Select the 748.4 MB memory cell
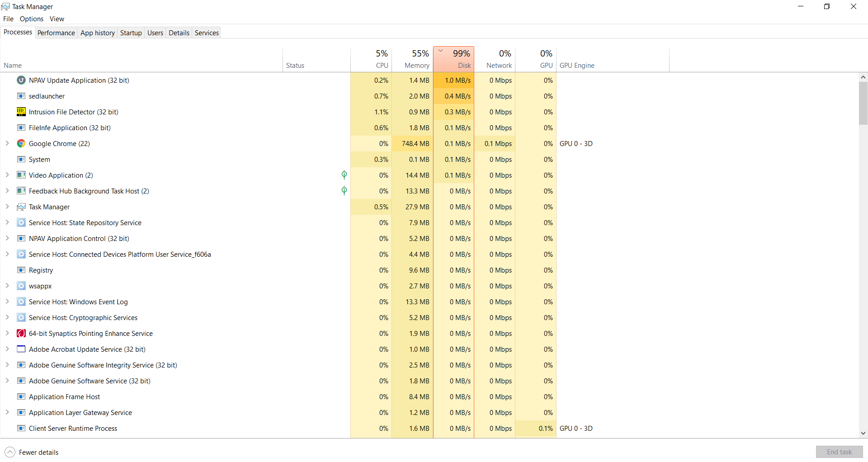The image size is (868, 462). [x=412, y=143]
